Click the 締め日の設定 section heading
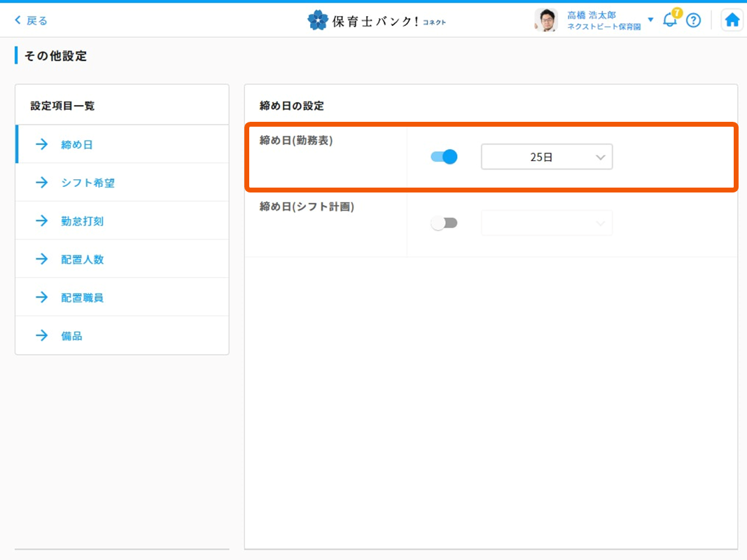The height and width of the screenshot is (560, 747). (x=292, y=106)
